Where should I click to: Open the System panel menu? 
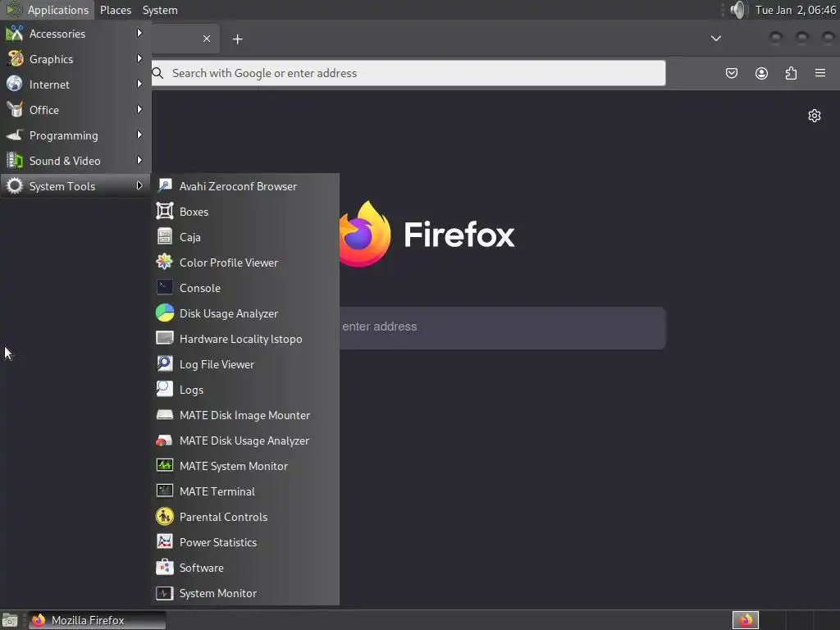[160, 10]
